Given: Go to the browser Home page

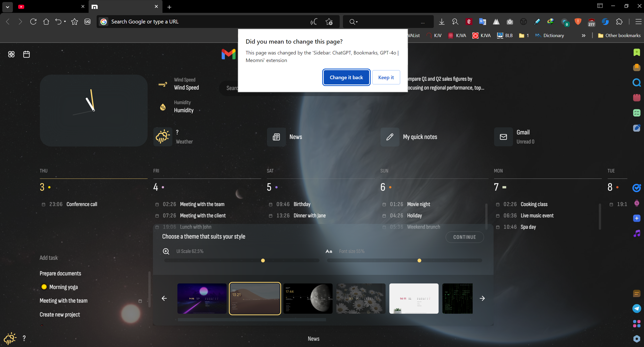Looking at the screenshot, I should pos(46,22).
